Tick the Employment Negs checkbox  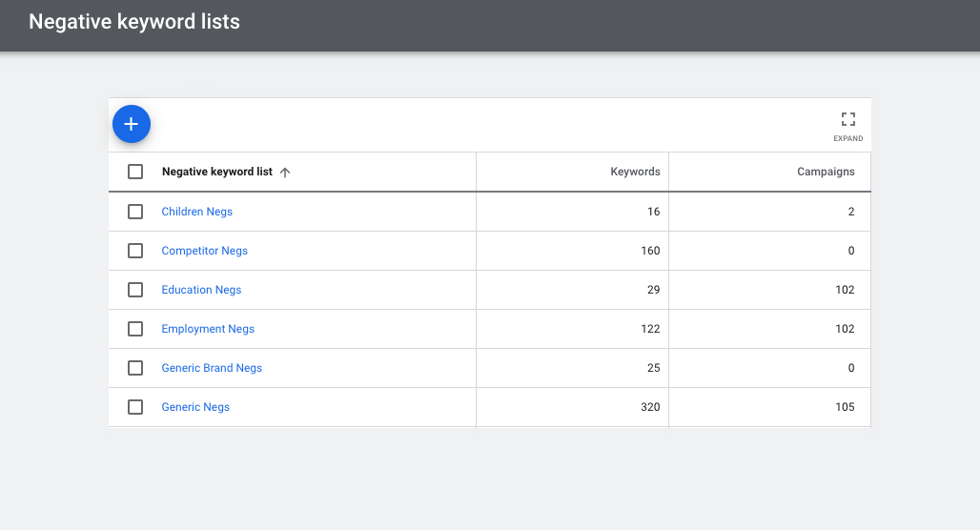pyautogui.click(x=135, y=329)
